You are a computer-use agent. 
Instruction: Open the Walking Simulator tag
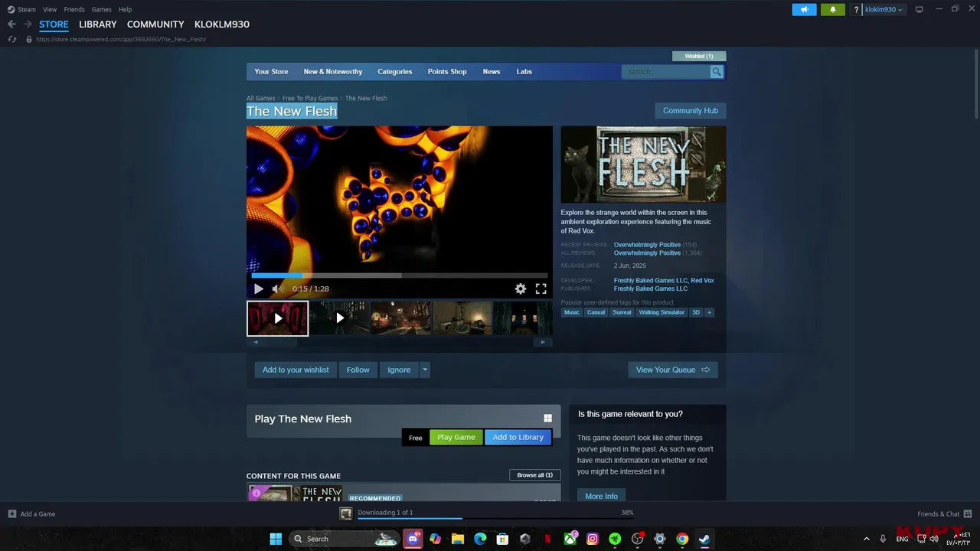pyautogui.click(x=661, y=312)
